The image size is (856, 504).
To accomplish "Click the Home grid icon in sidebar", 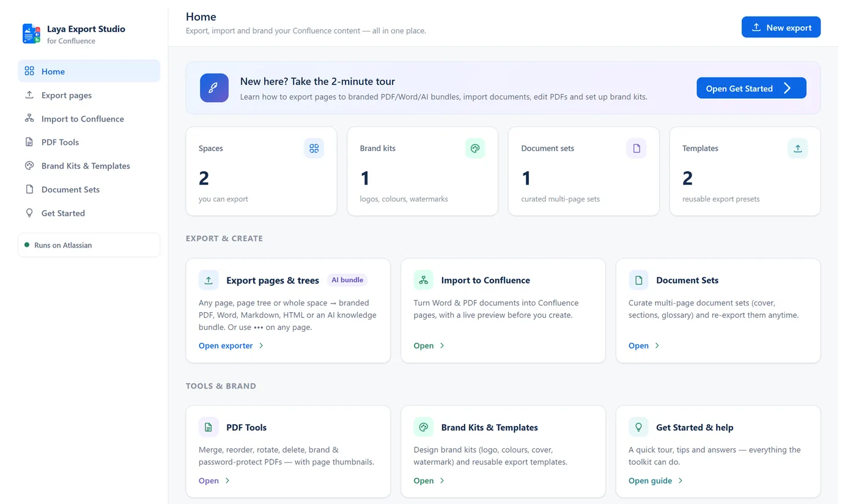I will (x=29, y=71).
